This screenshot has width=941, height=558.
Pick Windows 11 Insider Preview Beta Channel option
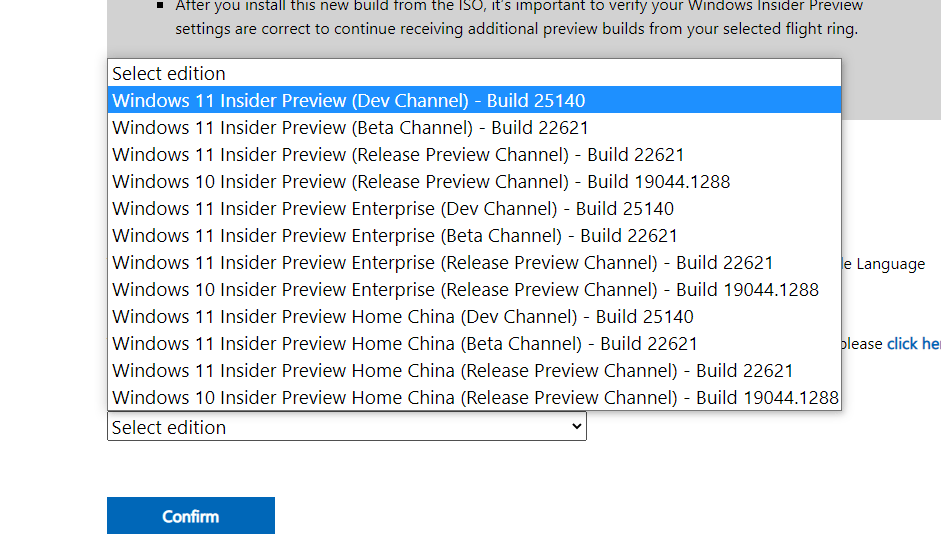pos(350,128)
